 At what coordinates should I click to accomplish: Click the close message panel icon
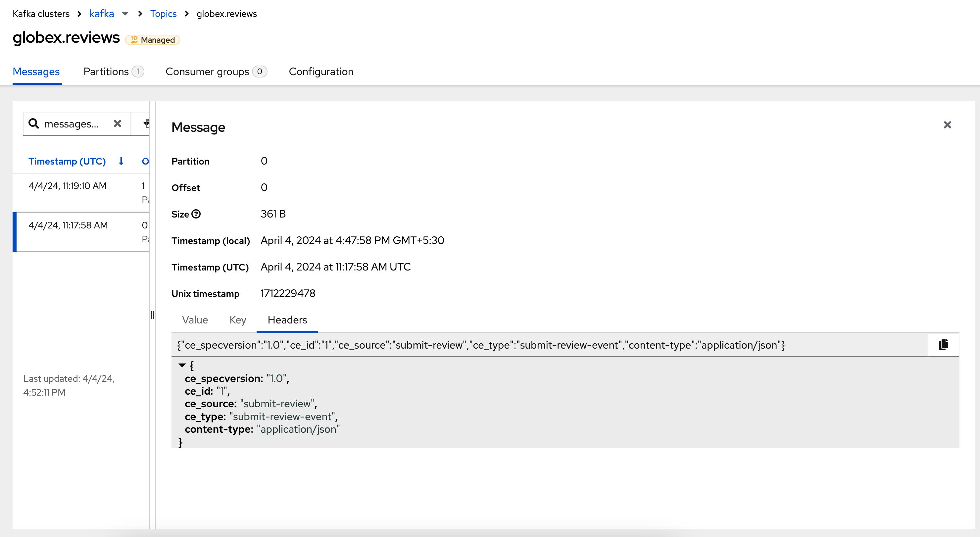[x=947, y=125]
